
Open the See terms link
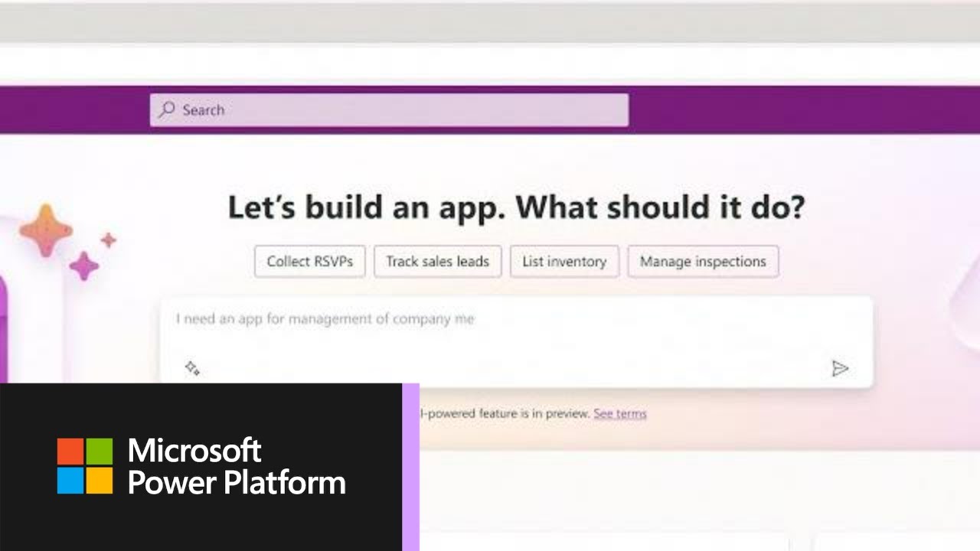(x=620, y=413)
